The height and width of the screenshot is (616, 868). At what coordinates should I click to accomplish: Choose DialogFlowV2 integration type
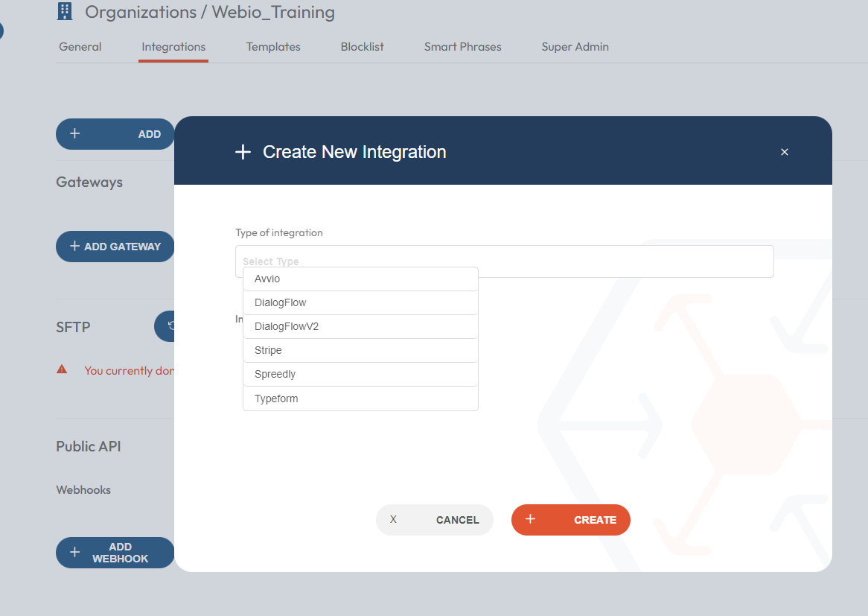point(360,326)
